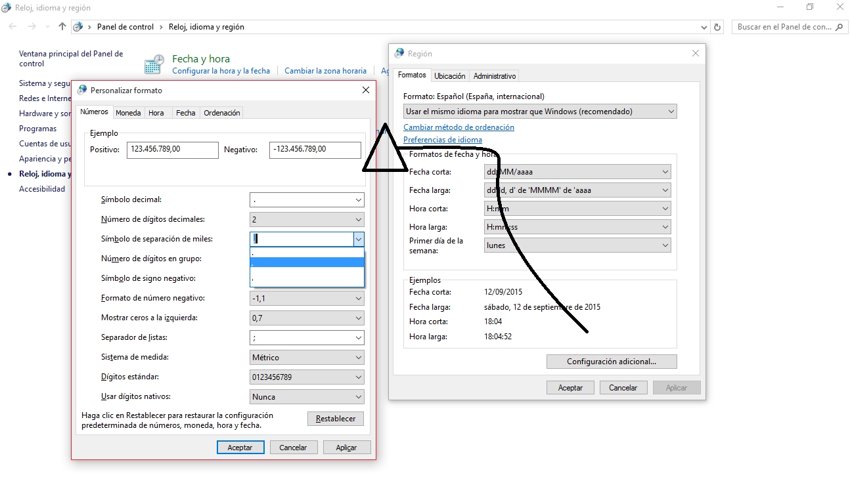
Task: Click the Restablecer button
Action: 335,418
